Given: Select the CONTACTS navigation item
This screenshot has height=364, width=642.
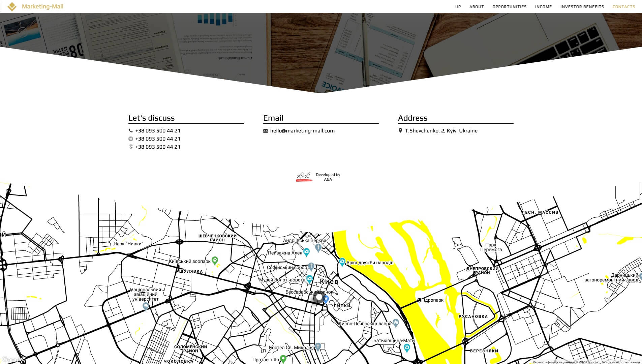Looking at the screenshot, I should pos(623,7).
